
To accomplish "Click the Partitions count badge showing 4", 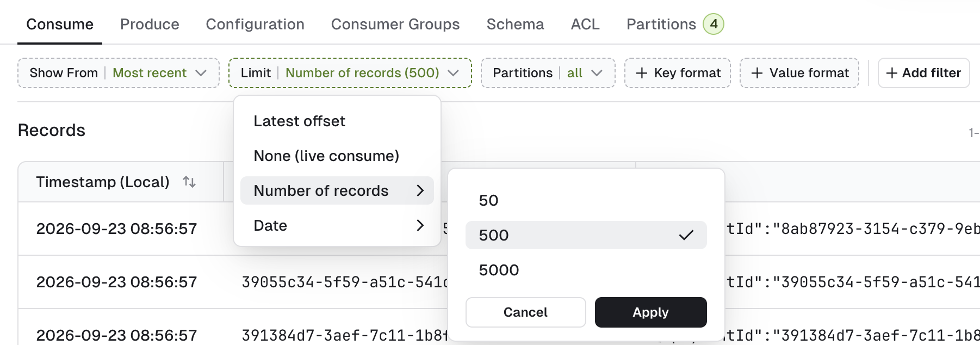I will pos(714,24).
